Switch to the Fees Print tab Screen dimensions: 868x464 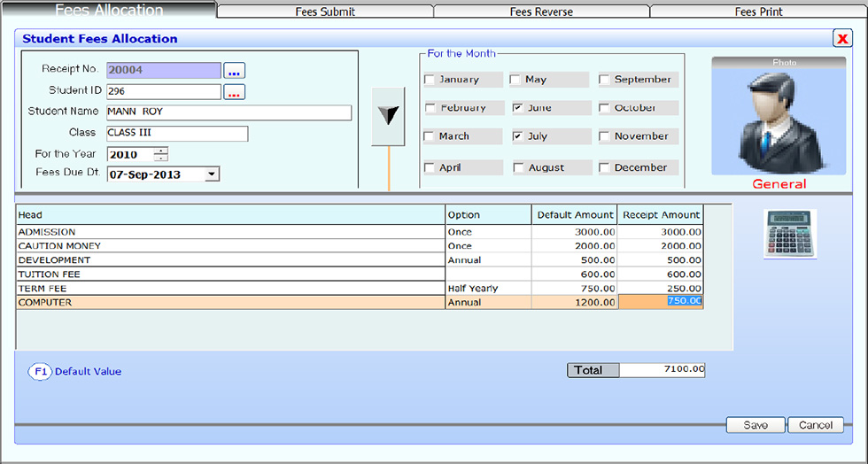(758, 12)
